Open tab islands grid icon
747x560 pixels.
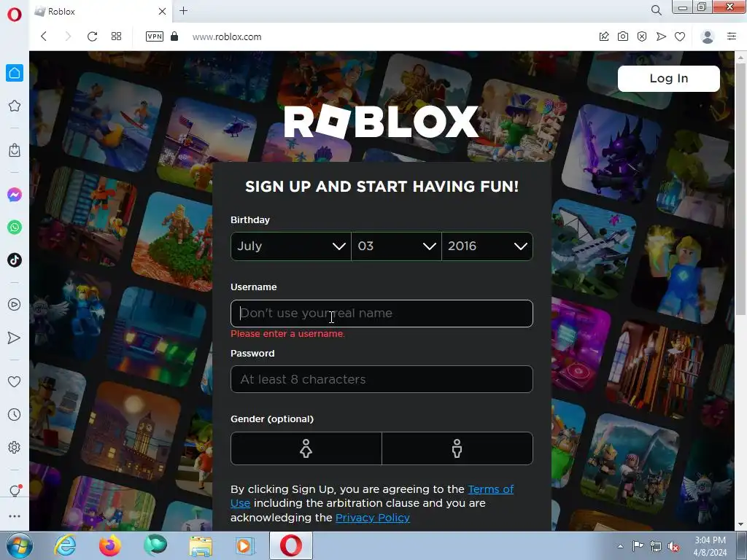coord(116,36)
